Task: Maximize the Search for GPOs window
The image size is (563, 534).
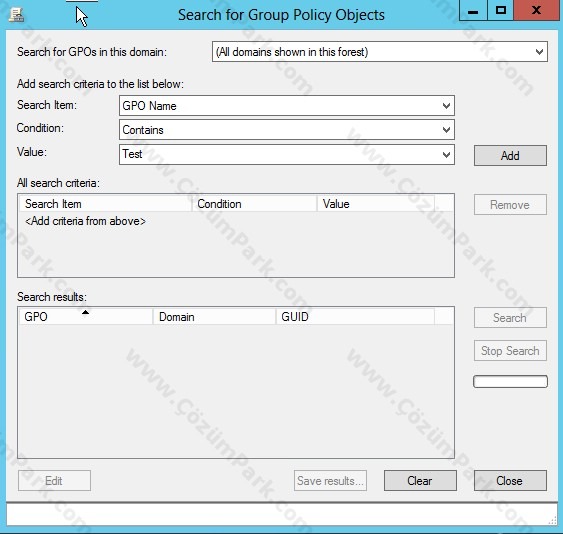Action: (x=501, y=10)
